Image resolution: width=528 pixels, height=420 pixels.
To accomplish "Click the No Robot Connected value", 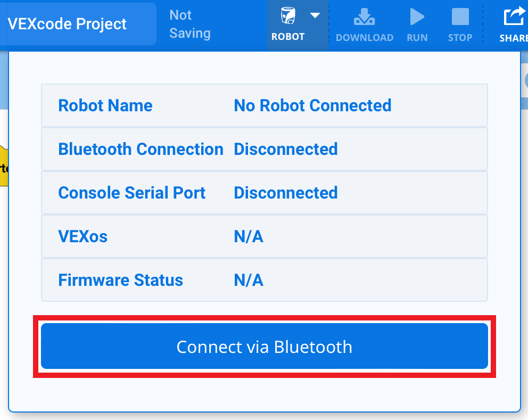I will 312,105.
